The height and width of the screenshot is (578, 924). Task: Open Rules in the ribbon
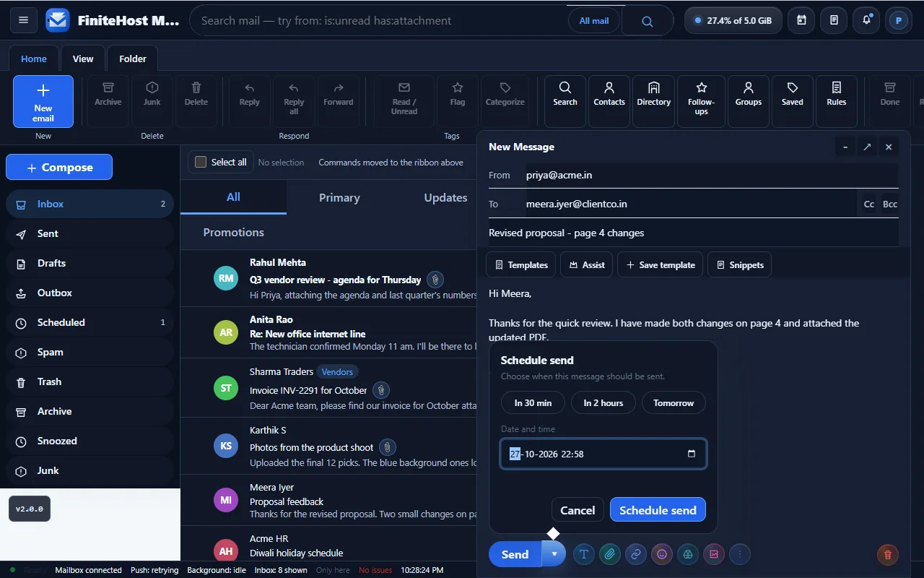point(837,102)
